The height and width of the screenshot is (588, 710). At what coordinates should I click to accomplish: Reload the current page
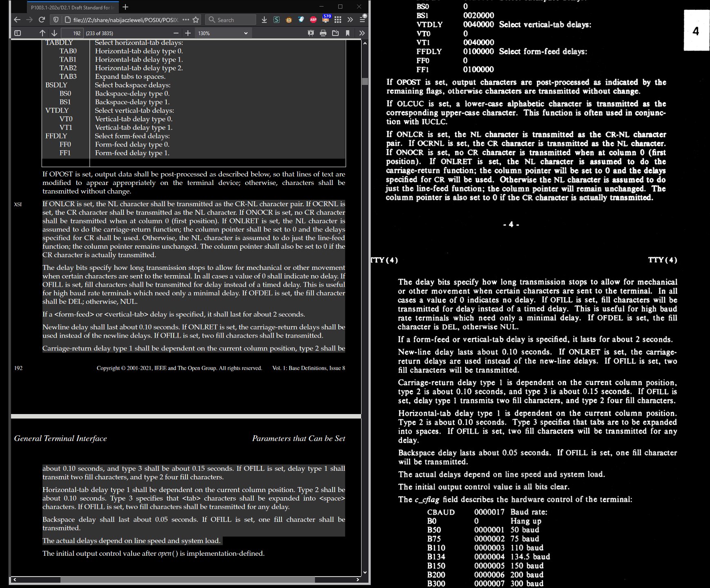42,20
